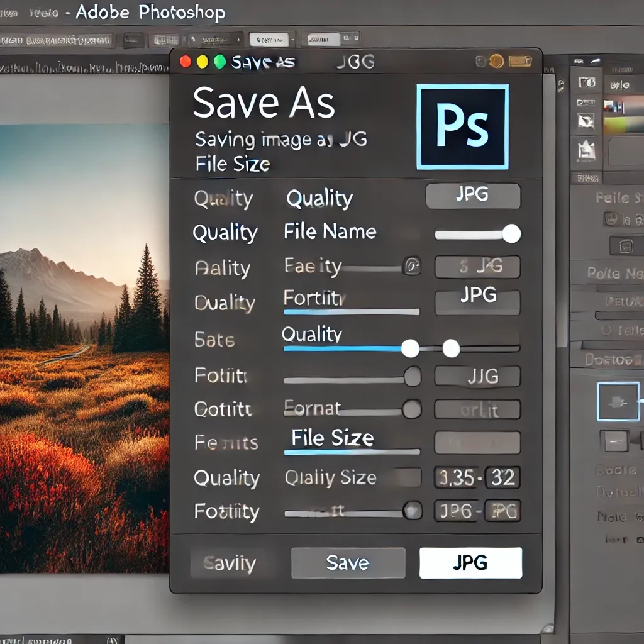The image size is (644, 644).
Task: Click the Qlaliy Size label
Action: coord(331,478)
